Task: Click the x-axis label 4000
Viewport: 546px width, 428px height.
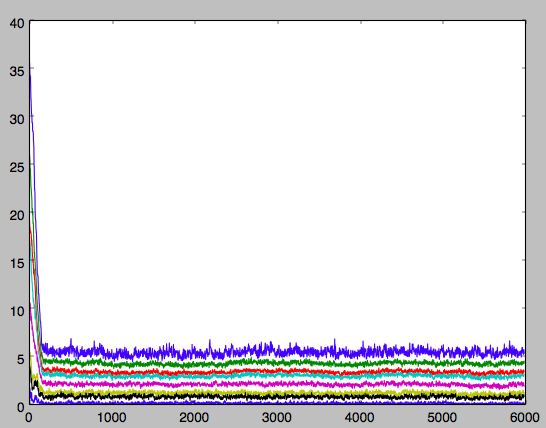Action: pos(359,417)
